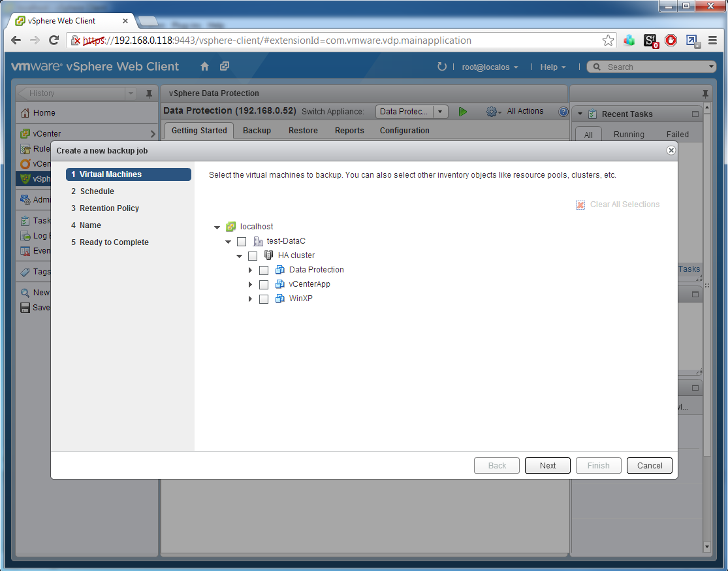Click the Saved Searches disk icon

(x=25, y=308)
